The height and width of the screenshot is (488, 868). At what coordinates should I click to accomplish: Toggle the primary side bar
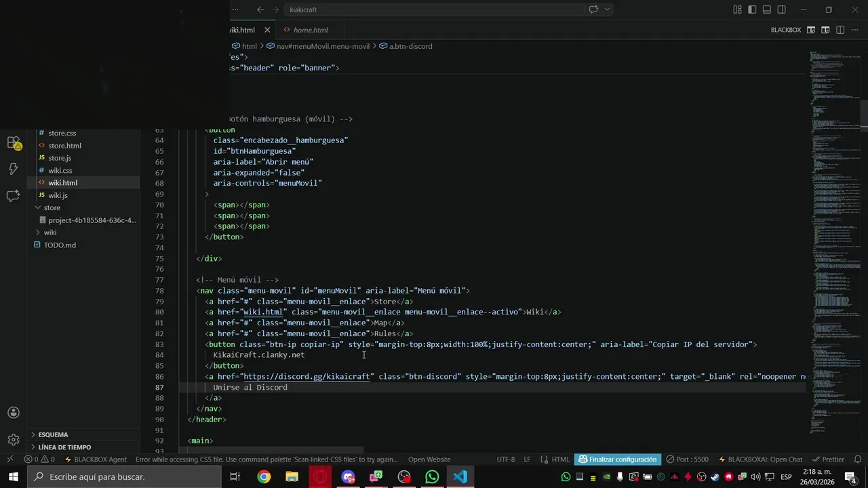click(x=752, y=9)
